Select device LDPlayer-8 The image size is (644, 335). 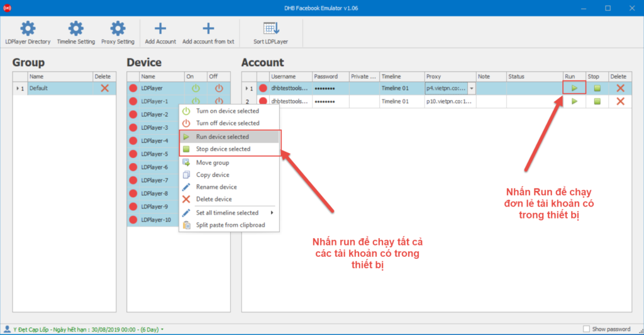[x=155, y=193]
